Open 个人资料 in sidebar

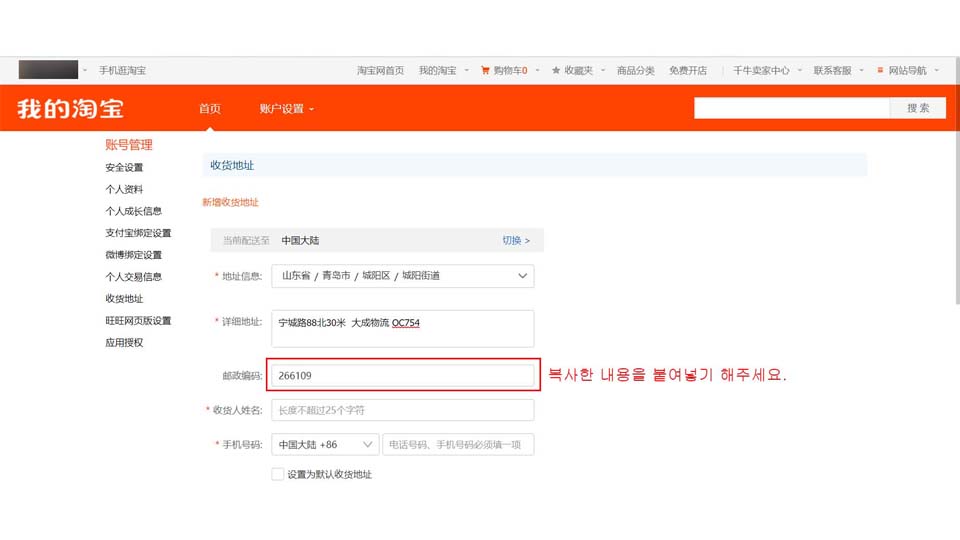(x=124, y=189)
